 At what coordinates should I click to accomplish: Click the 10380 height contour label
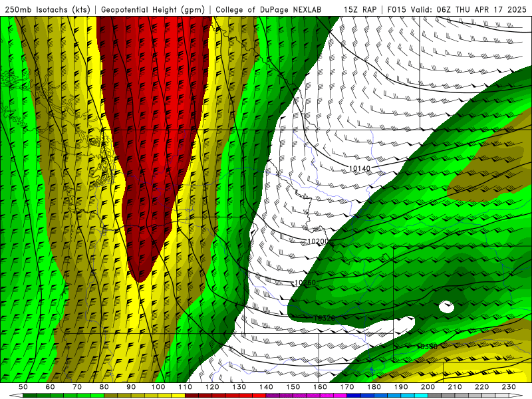coord(427,346)
